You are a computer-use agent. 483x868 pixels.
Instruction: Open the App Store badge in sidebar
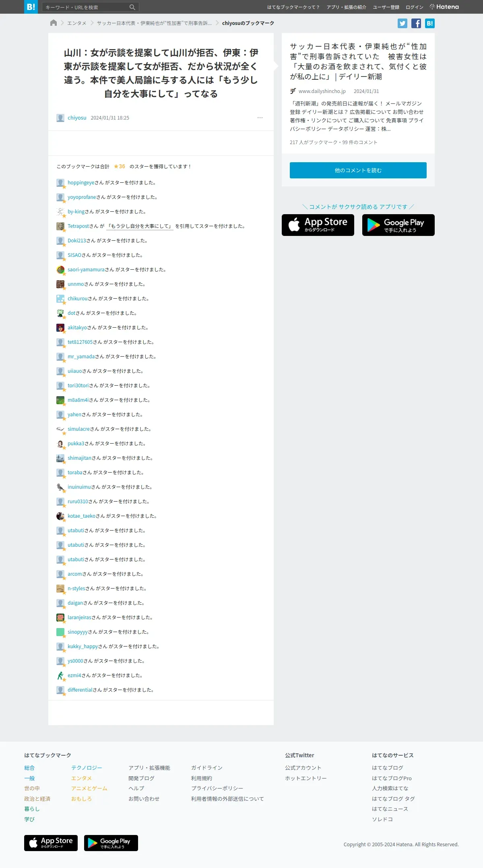click(318, 225)
